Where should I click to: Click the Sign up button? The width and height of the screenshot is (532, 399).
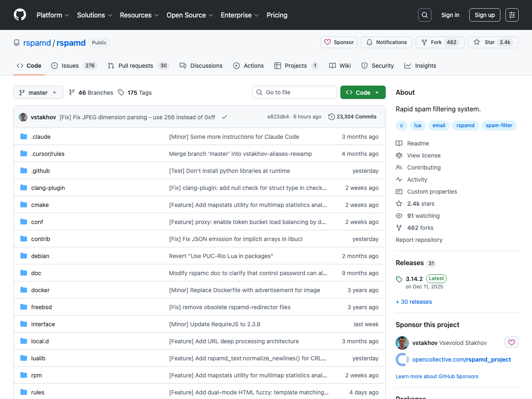(x=485, y=15)
